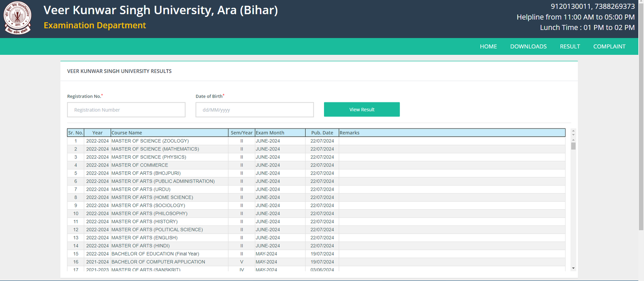Viewport: 644px width, 281px height.
Task: Click the Exam Month column header
Action: tap(280, 133)
